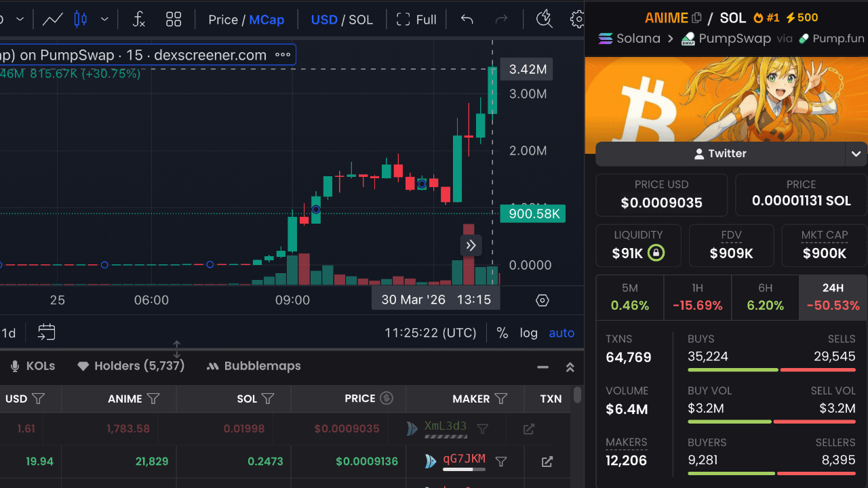The height and width of the screenshot is (488, 868).
Task: Click the PRICE USD $0.0009035 box
Action: (662, 195)
